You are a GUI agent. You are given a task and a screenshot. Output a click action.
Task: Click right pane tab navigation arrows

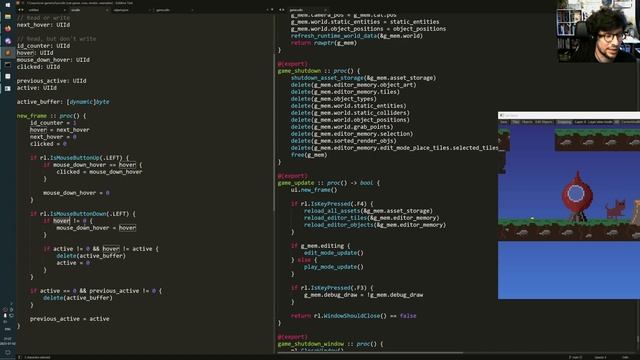click(x=282, y=10)
